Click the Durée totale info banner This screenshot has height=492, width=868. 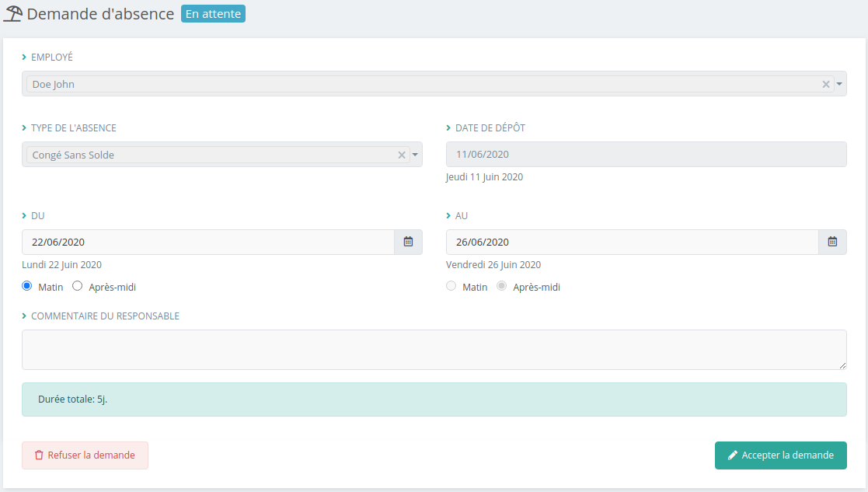point(434,400)
